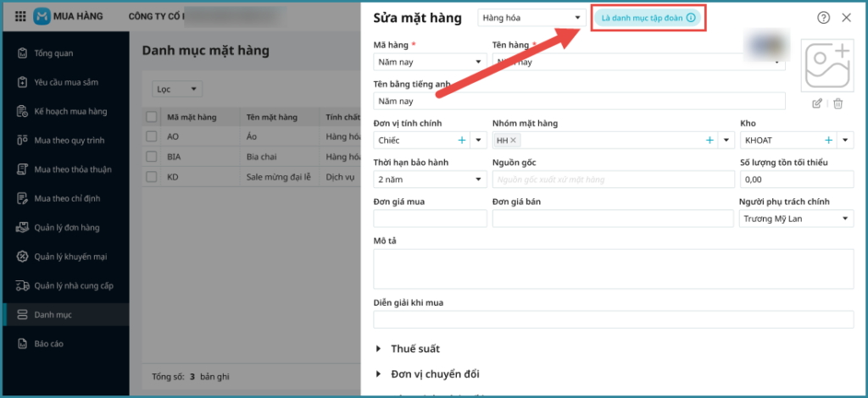Add new group with plus in Nhóm mặt hàng
The image size is (868, 398).
click(x=709, y=141)
